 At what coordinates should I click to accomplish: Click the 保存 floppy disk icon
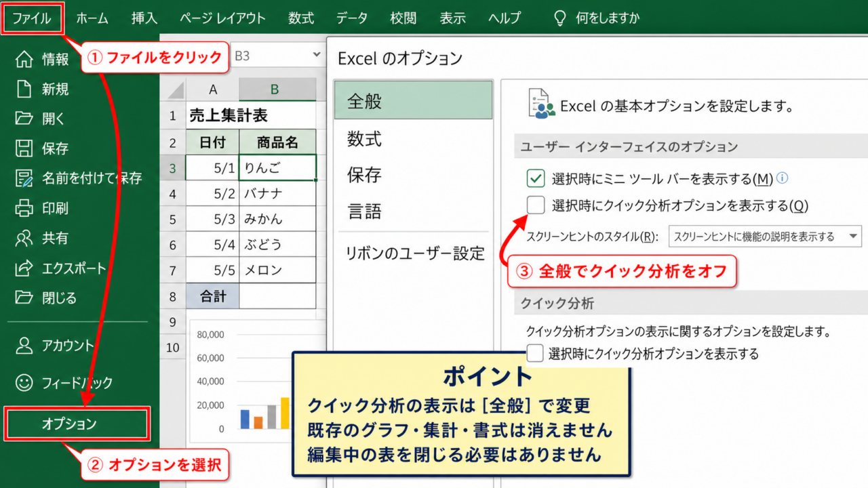click(24, 148)
